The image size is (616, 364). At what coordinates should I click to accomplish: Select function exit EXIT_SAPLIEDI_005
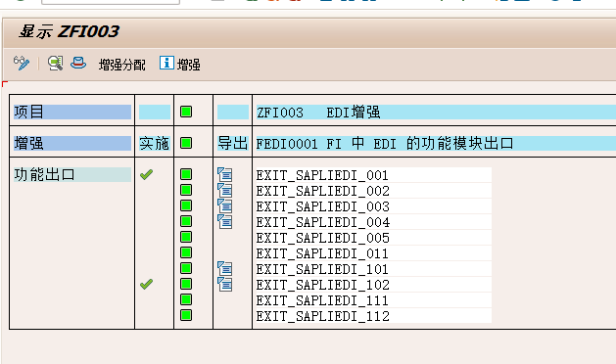[373, 238]
